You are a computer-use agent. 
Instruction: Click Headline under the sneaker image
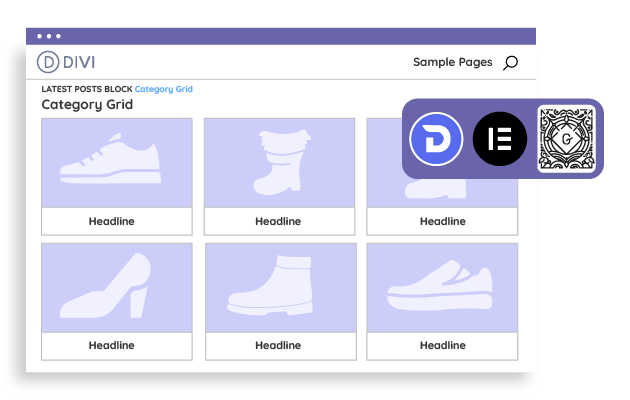[112, 221]
